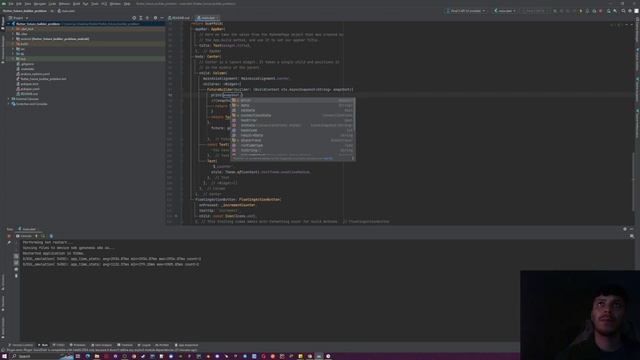Open the Navigate menu
Viewport: 640px width, 360px height.
point(40,4)
